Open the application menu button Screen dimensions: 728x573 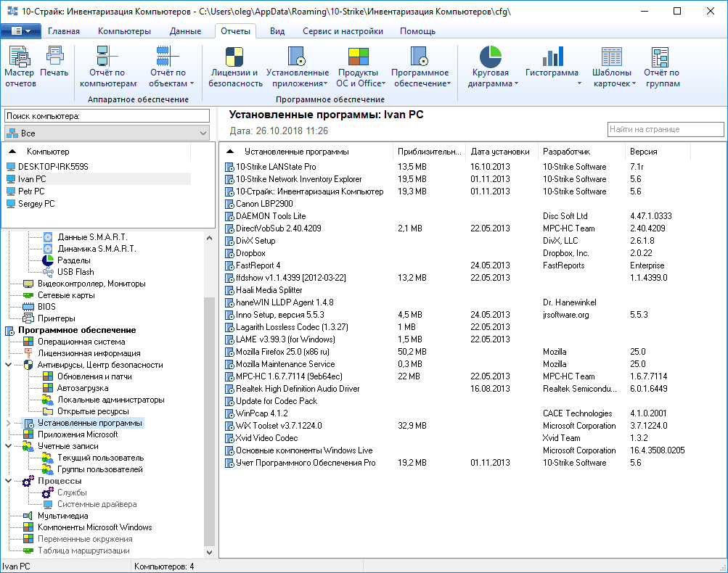[x=21, y=31]
